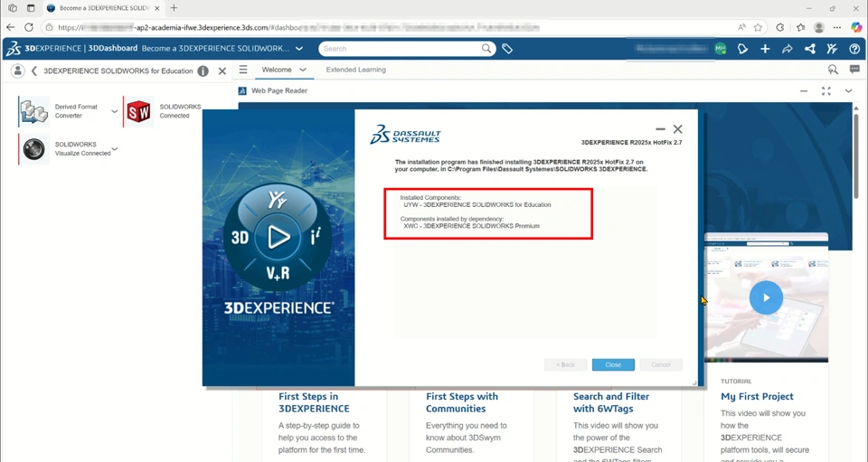Image resolution: width=868 pixels, height=462 pixels.
Task: Click the green MH user avatar
Action: pyautogui.click(x=721, y=49)
